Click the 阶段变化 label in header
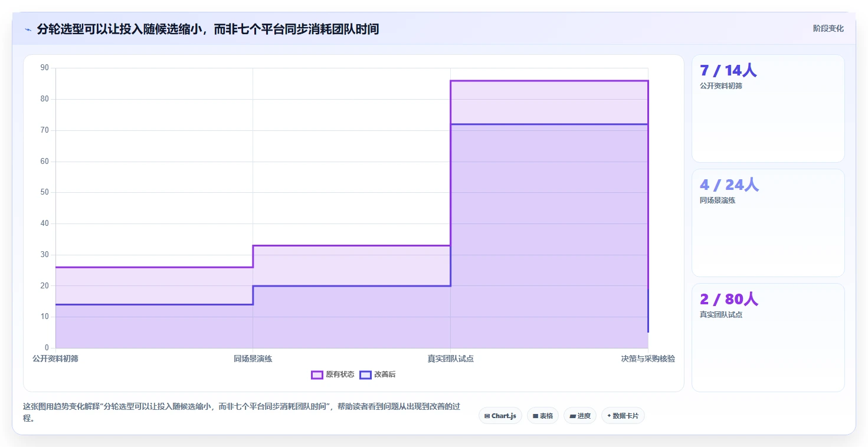This screenshot has height=447, width=868. coord(828,28)
